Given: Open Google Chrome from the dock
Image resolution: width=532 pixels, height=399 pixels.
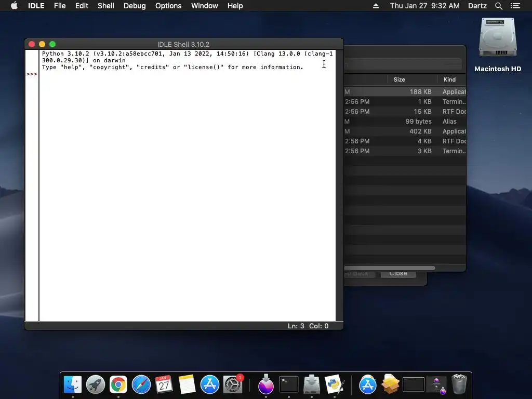Looking at the screenshot, I should coord(118,384).
